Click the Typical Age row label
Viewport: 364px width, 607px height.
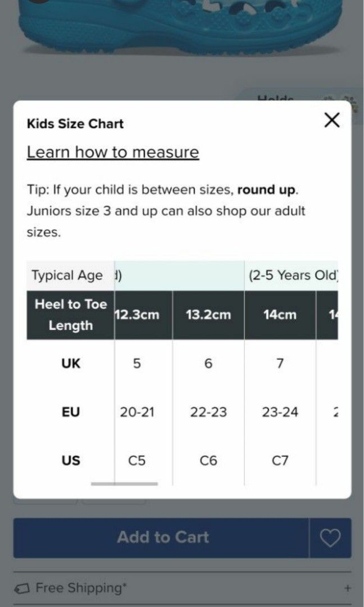[67, 275]
